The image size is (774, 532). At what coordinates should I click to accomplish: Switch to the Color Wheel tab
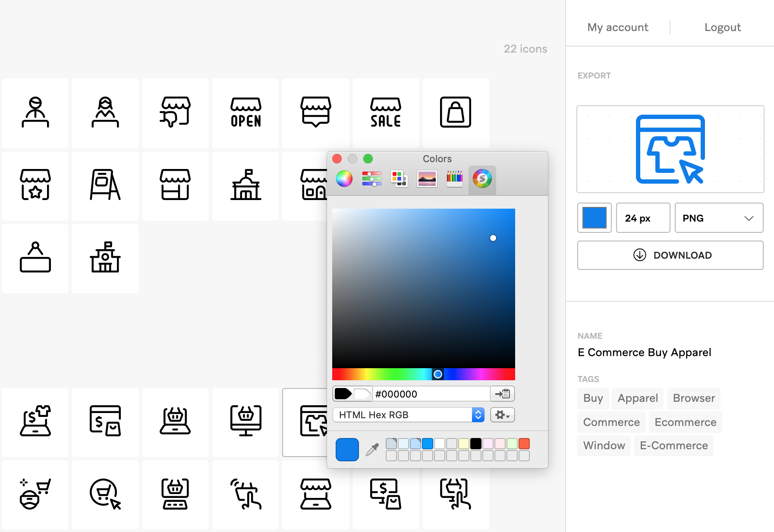pyautogui.click(x=344, y=179)
